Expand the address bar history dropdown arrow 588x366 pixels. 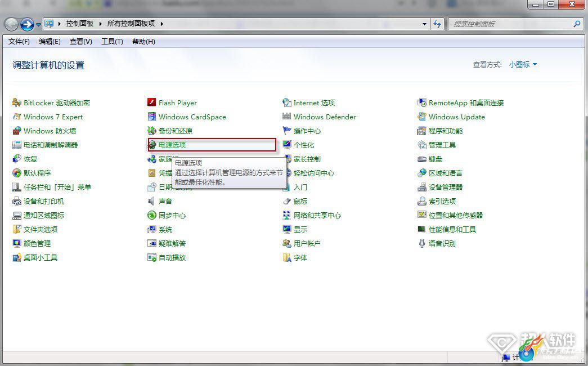tap(424, 24)
